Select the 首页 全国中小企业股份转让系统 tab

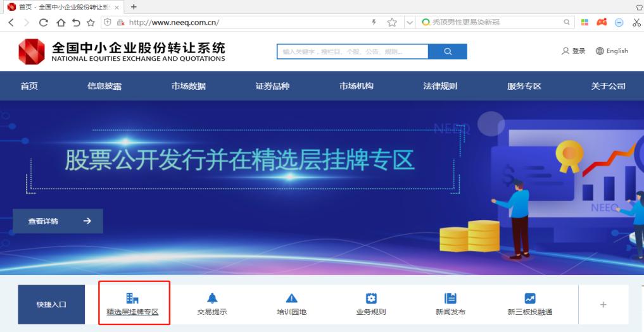64,8
